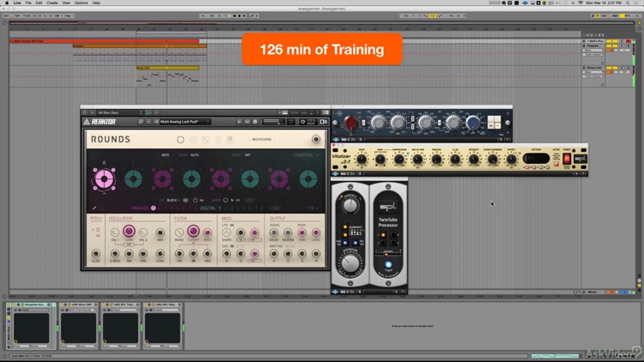This screenshot has height=362, width=644.
Task: Click the green play button in transport
Action: [x=230, y=15]
